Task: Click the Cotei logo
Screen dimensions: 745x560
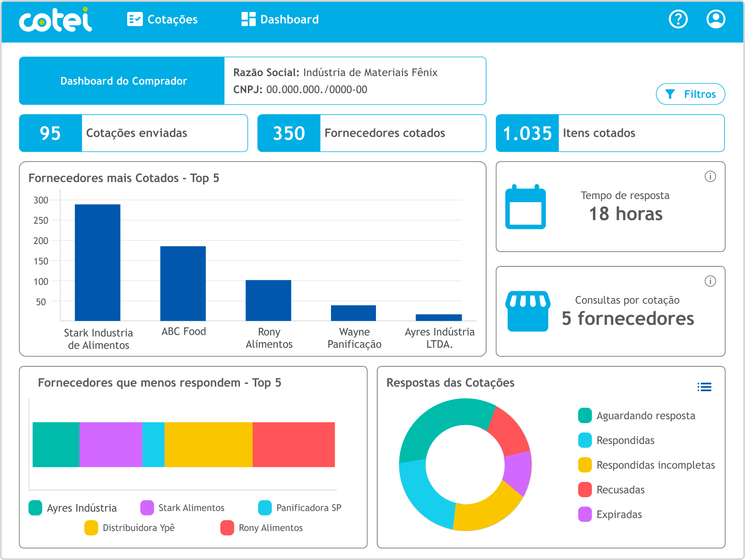Action: tap(56, 20)
